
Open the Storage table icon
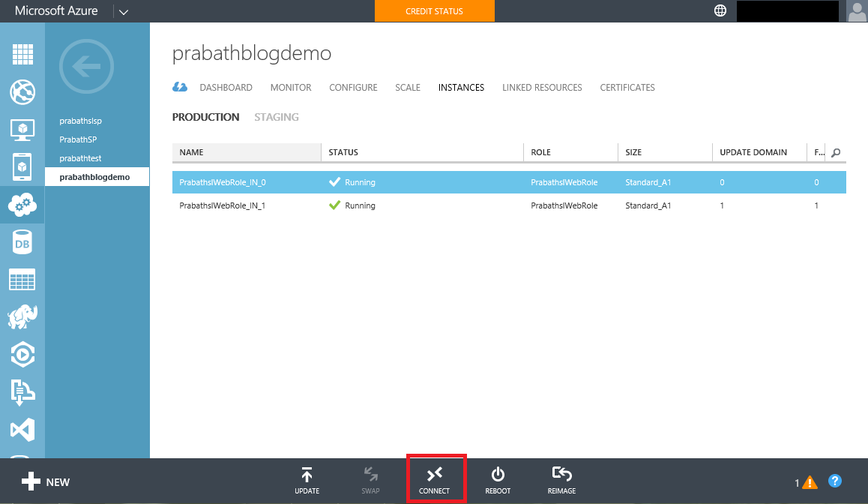coord(22,280)
